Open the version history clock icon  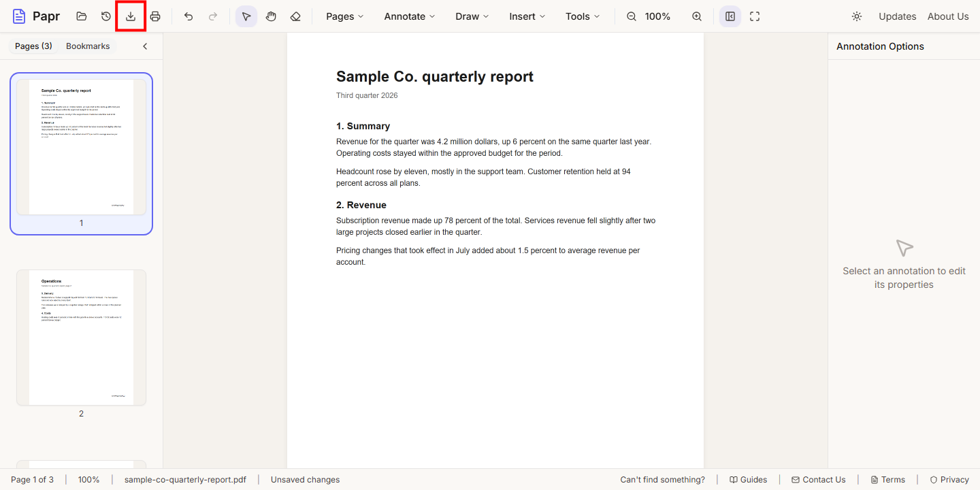[x=106, y=16]
